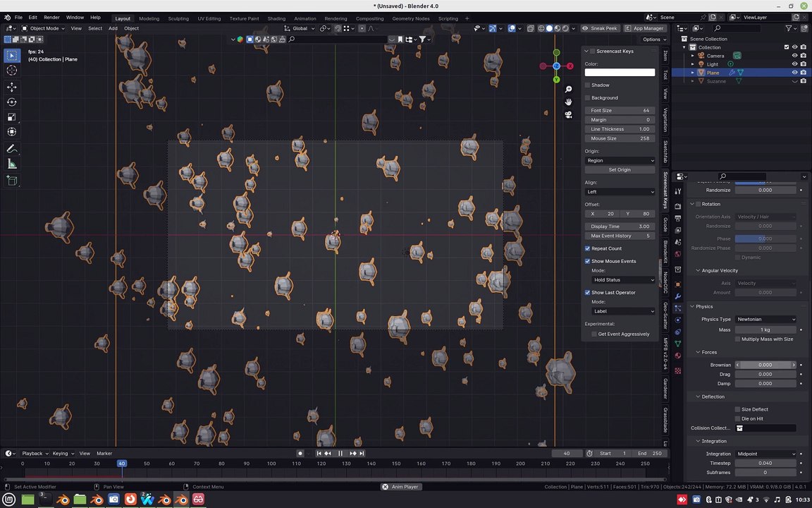Open the File menu
Image resolution: width=812 pixels, height=508 pixels.
point(18,18)
